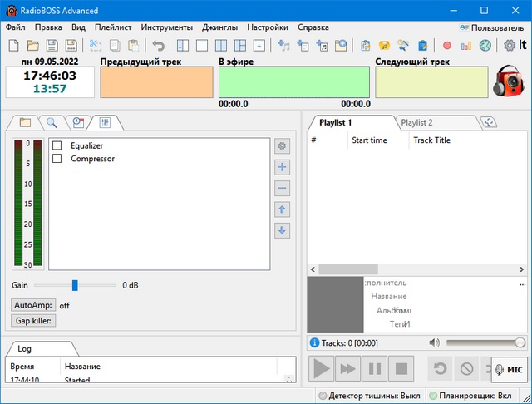The height and width of the screenshot is (404, 532).
Task: Move effect up with the up arrow
Action: tap(283, 209)
